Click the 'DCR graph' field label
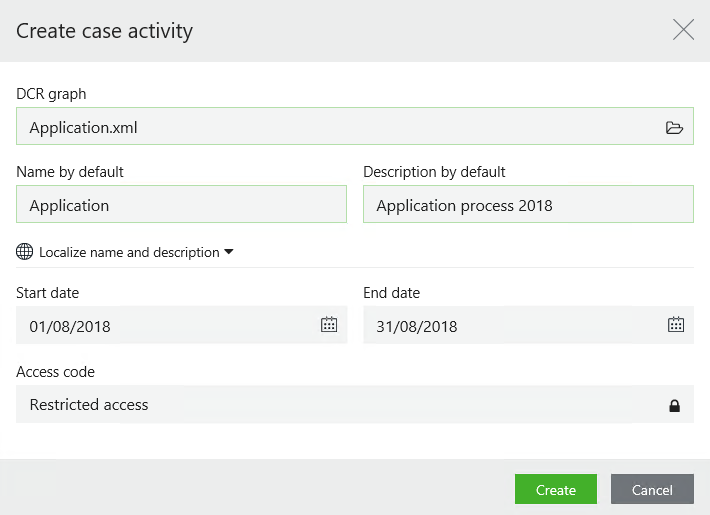Screen dimensions: 710x515 (x=51, y=93)
